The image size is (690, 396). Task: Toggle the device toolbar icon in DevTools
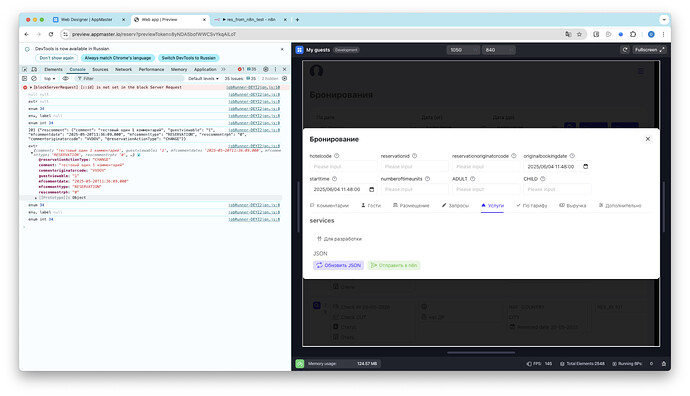click(x=34, y=70)
